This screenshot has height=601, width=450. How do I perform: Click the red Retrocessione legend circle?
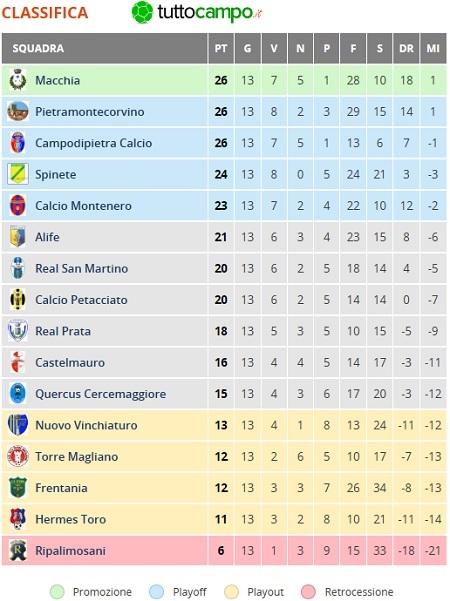(x=309, y=592)
